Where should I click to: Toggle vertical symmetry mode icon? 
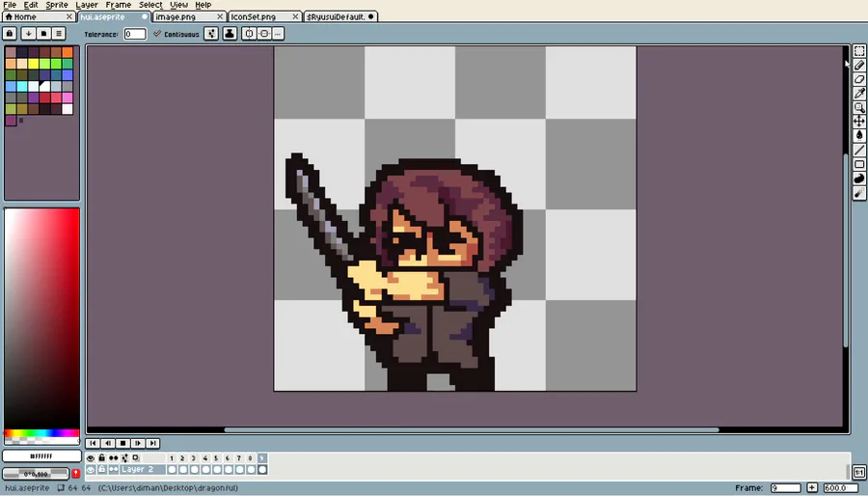(x=264, y=34)
